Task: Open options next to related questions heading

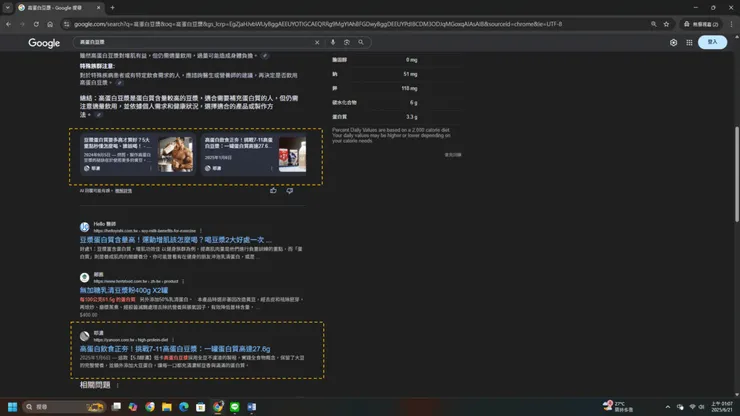Action: 118,385
